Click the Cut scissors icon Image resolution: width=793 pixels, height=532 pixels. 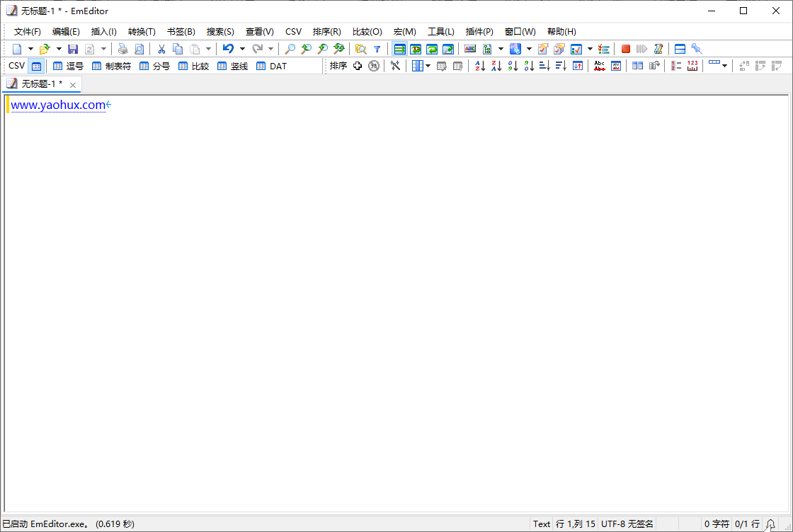[x=161, y=49]
